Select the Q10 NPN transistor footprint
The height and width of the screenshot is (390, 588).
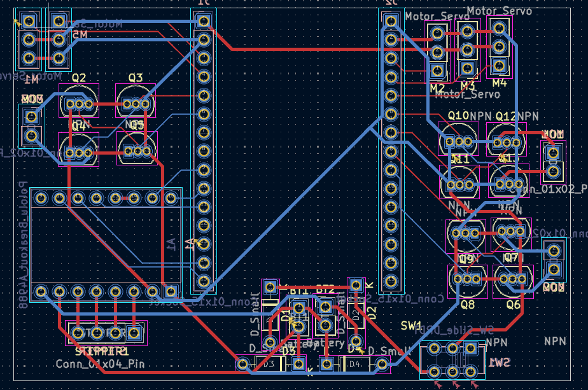(x=458, y=141)
